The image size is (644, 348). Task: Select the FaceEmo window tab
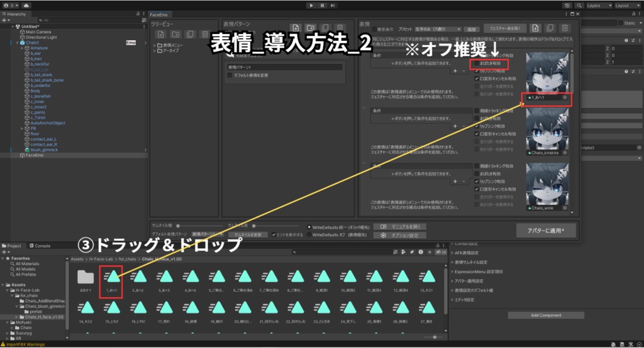(159, 15)
